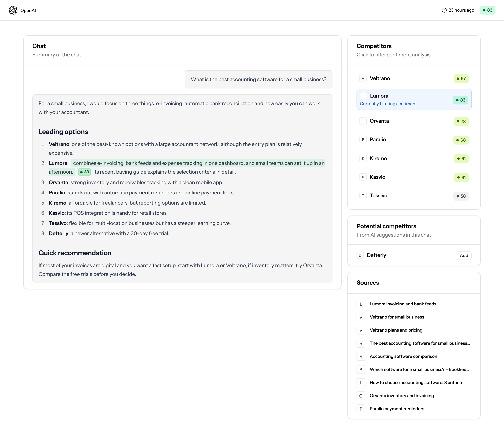The width and height of the screenshot is (504, 431).
Task: Click bold Kasvio in Leading options list
Action: (57, 213)
